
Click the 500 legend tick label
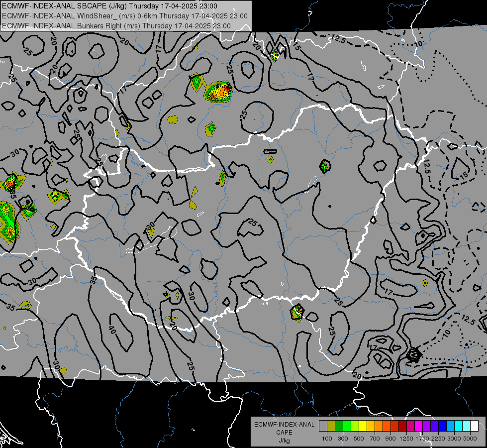[359, 439]
